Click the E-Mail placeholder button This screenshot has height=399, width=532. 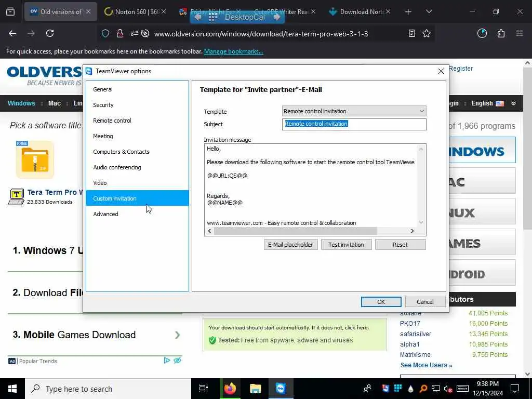(290, 245)
